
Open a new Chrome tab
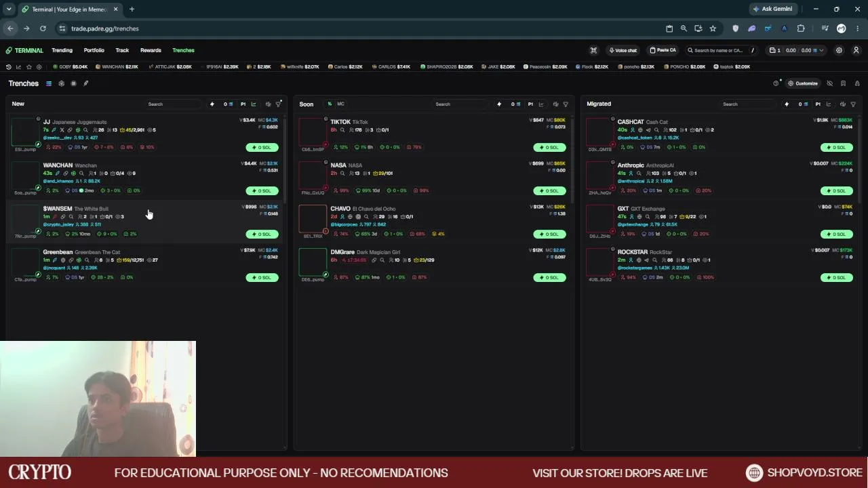coord(132,9)
